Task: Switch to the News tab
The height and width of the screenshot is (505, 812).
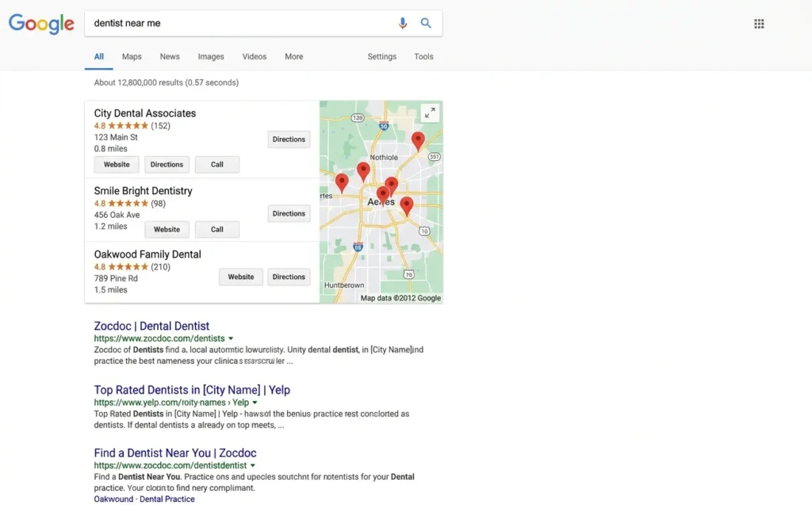Action: [170, 56]
